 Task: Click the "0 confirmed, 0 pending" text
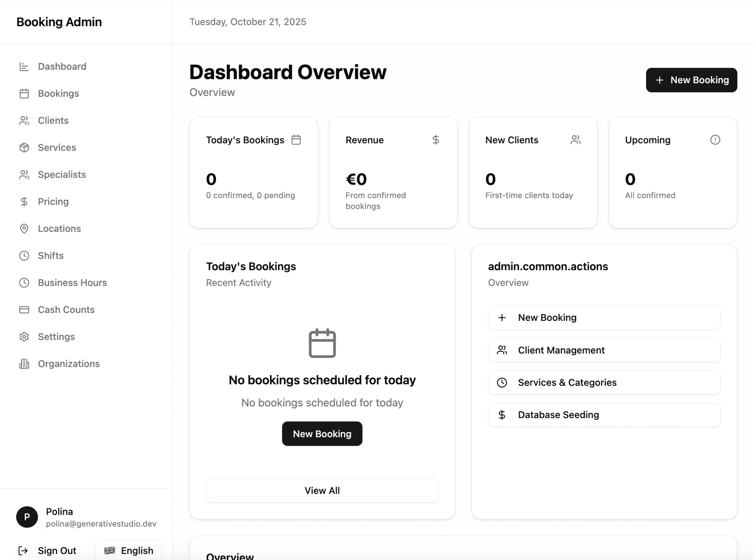tap(250, 195)
